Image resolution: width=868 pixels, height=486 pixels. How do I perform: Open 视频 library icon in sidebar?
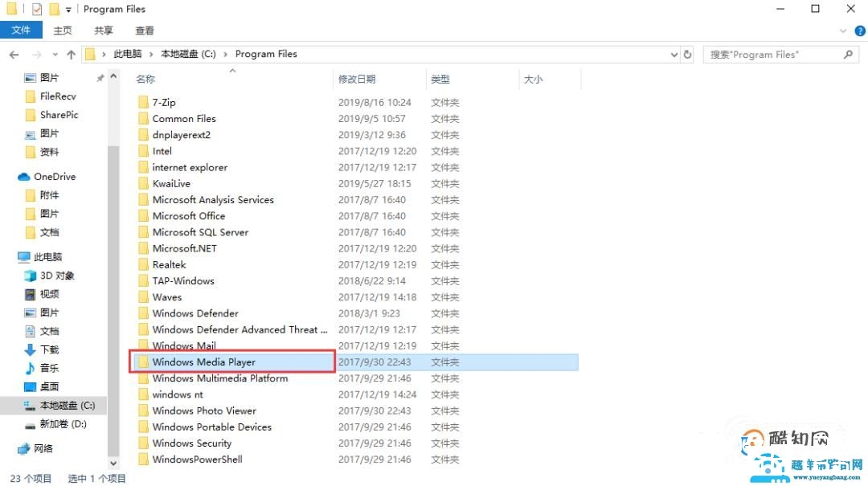(x=30, y=294)
